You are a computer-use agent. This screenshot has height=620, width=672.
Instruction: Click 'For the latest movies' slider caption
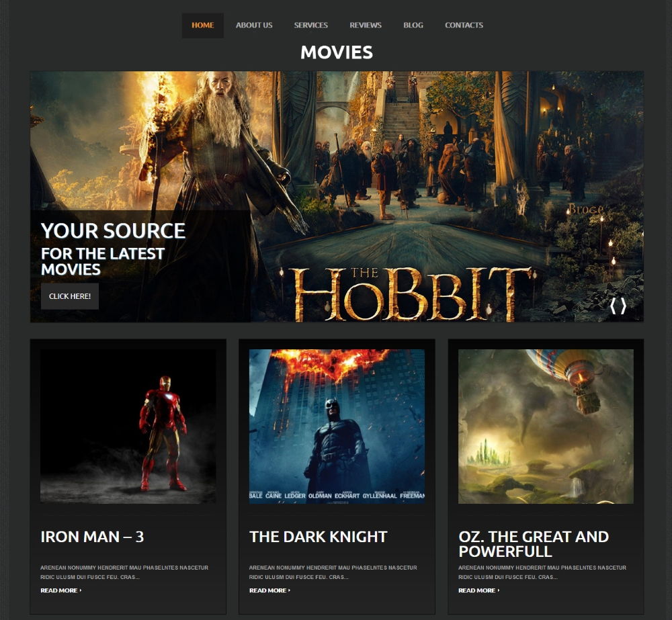(103, 261)
